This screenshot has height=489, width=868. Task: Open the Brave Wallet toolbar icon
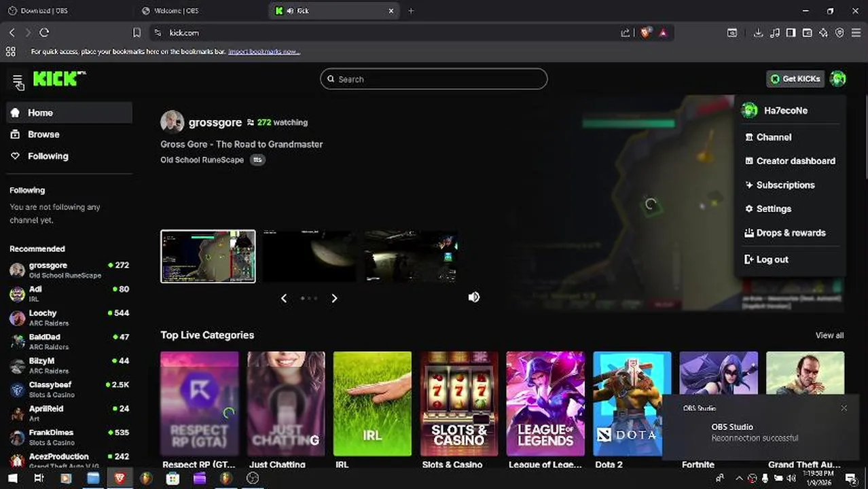pyautogui.click(x=807, y=33)
